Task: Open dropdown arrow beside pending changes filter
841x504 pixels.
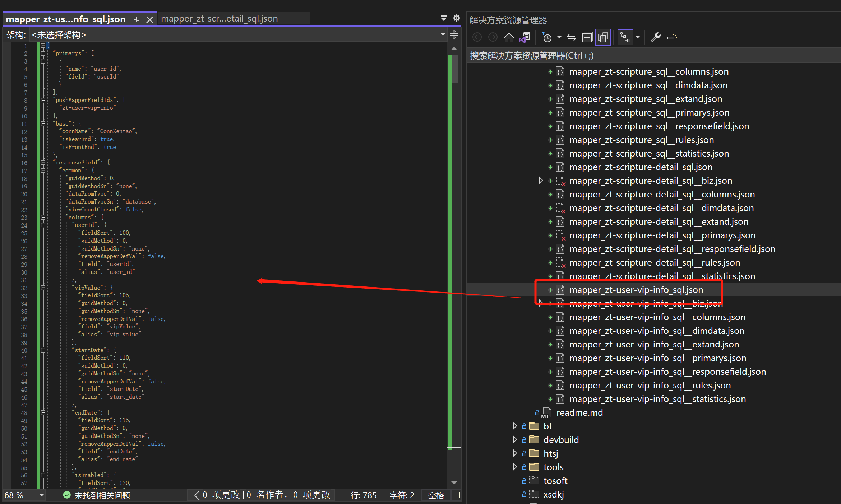Action: point(559,37)
